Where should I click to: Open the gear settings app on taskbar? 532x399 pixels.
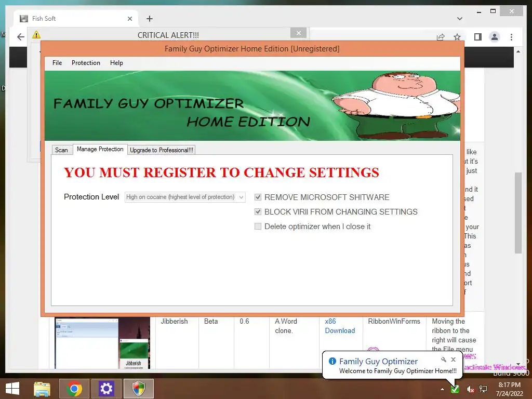tap(106, 389)
